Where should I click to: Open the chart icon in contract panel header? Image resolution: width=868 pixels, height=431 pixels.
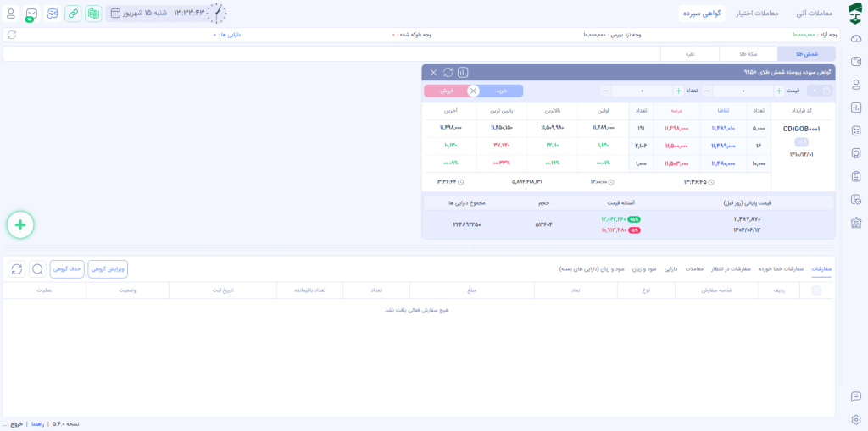pyautogui.click(x=463, y=73)
